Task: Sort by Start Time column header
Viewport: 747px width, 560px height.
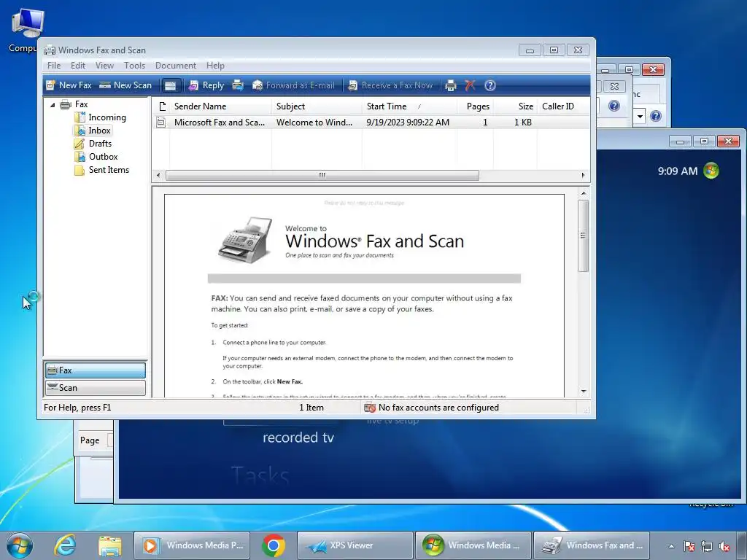Action: 409,106
